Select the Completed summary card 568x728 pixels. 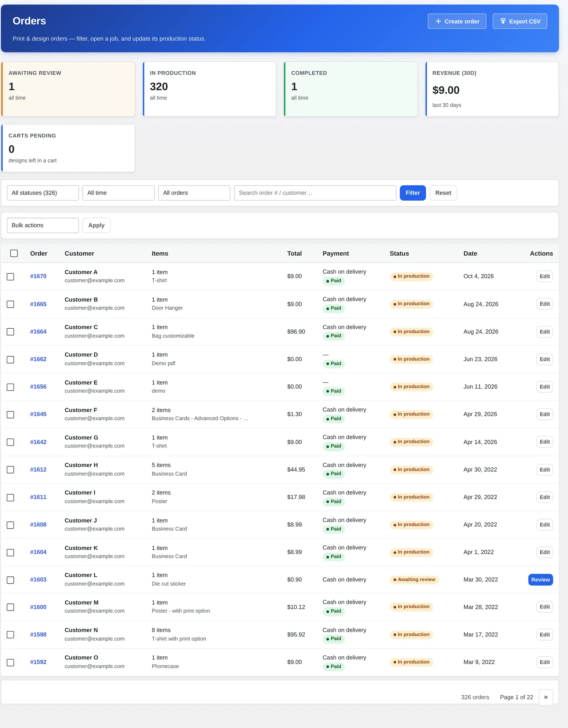pos(351,89)
